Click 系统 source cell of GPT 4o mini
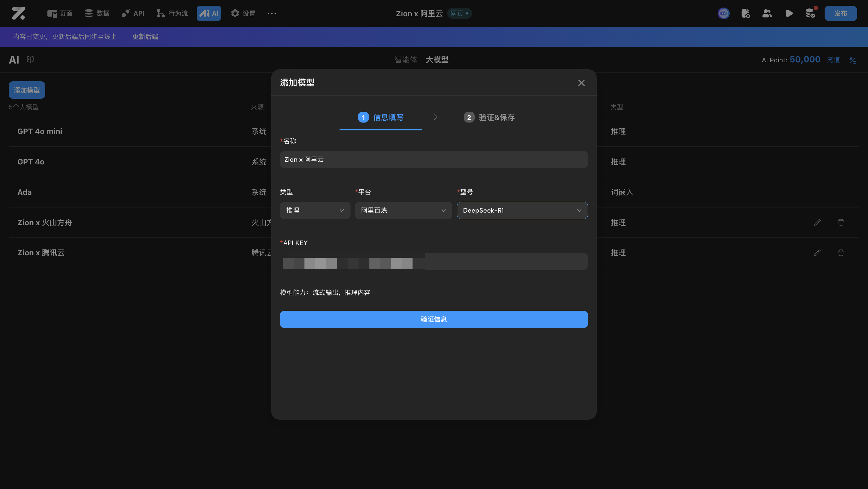This screenshot has height=489, width=868. (259, 131)
